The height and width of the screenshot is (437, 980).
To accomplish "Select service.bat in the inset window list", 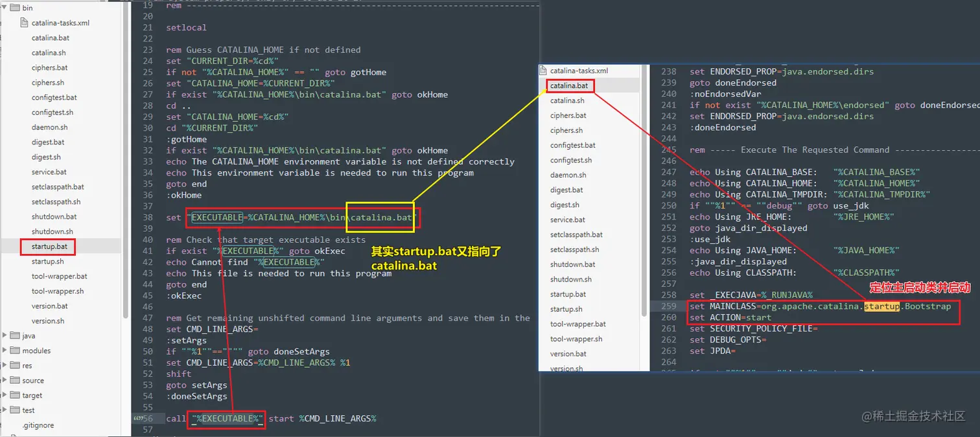I will click(568, 219).
